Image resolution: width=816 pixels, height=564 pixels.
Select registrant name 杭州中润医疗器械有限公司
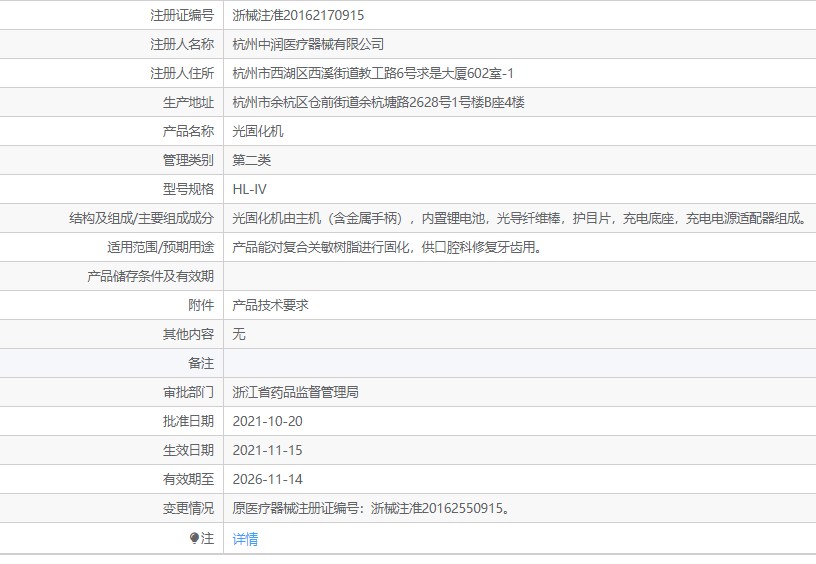tap(308, 44)
